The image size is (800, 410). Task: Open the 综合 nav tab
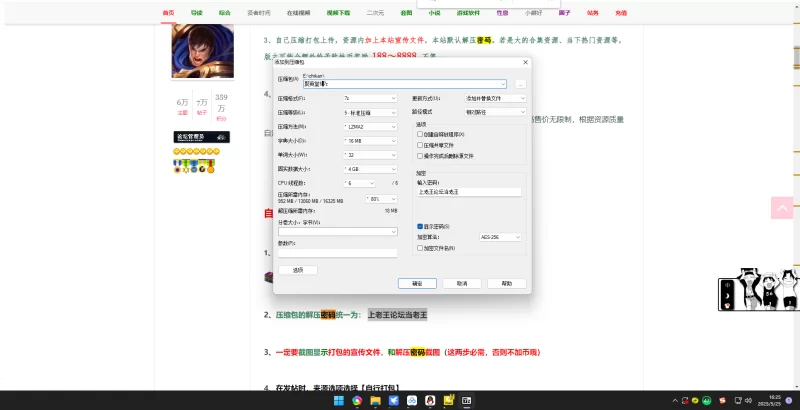click(224, 13)
